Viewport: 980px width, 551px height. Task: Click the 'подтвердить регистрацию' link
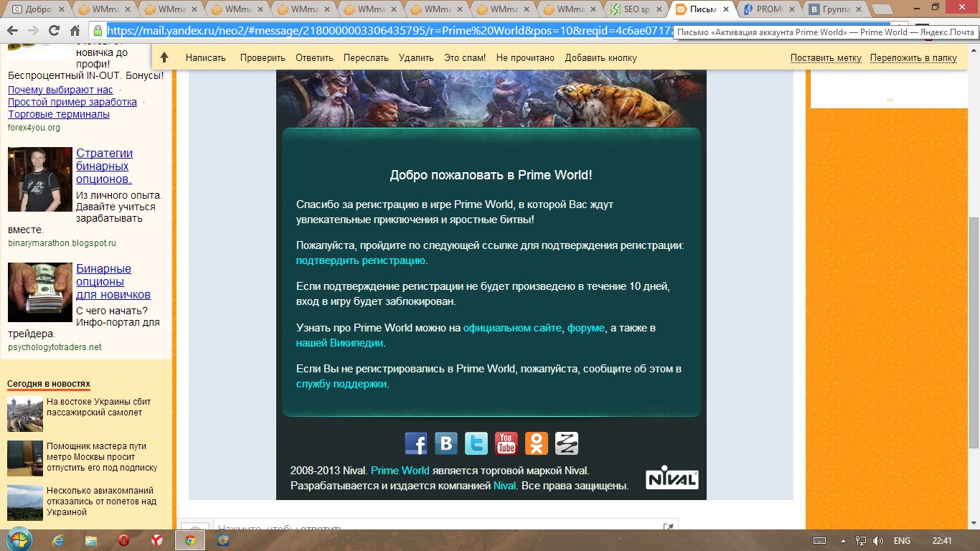tap(361, 260)
